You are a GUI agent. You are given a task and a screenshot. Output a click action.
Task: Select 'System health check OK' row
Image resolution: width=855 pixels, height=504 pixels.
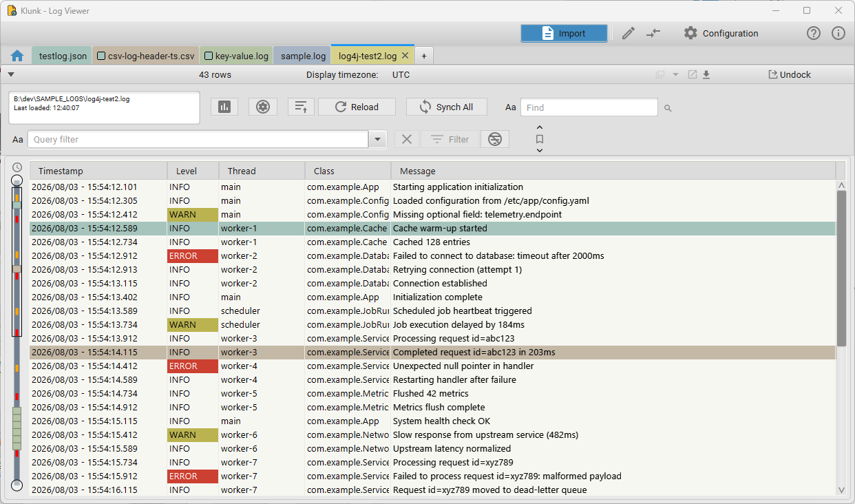pyautogui.click(x=432, y=421)
